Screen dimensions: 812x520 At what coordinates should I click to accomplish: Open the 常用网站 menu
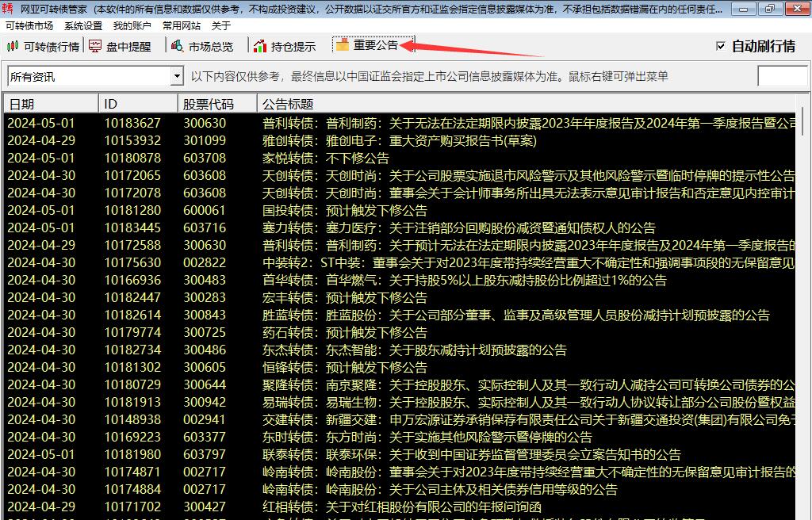(x=182, y=26)
